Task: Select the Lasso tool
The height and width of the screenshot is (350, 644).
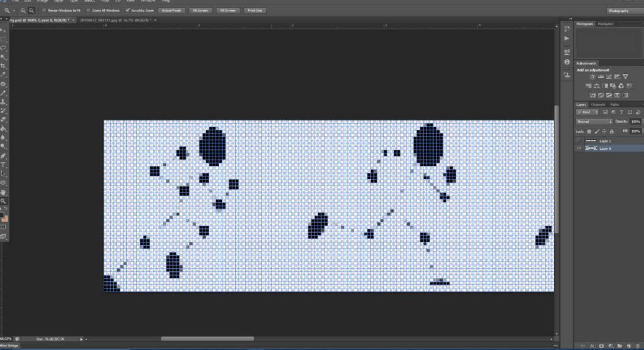Action: [x=4, y=48]
